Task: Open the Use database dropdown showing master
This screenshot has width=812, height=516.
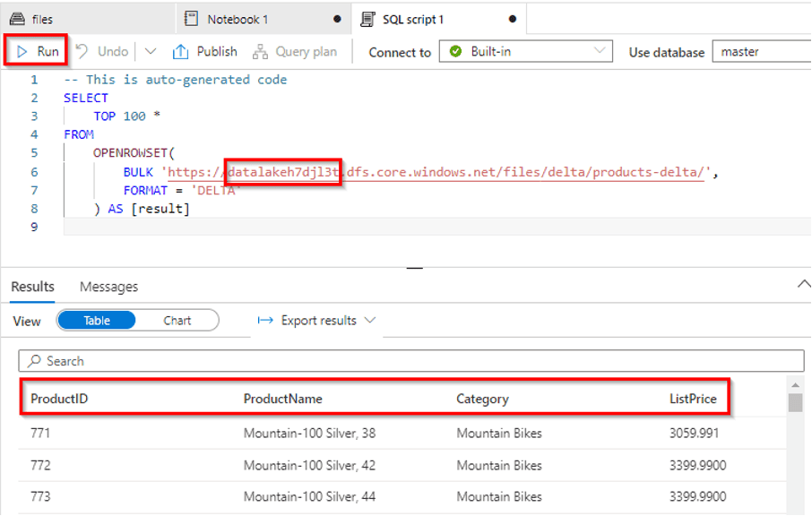Action: tap(771, 52)
